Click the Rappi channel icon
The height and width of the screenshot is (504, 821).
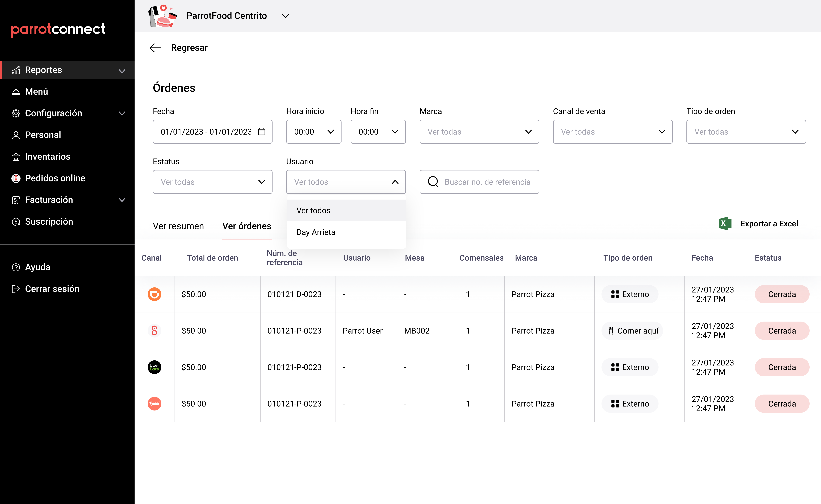point(154,404)
